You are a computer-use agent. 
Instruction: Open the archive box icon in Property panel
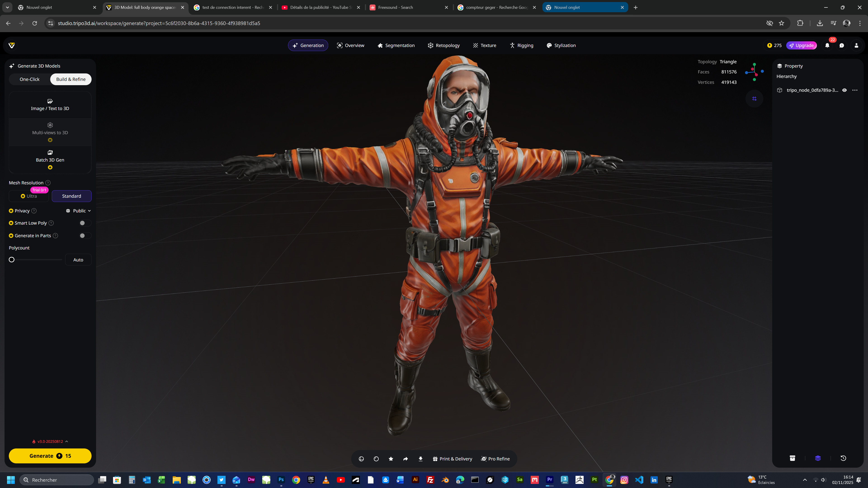(793, 458)
